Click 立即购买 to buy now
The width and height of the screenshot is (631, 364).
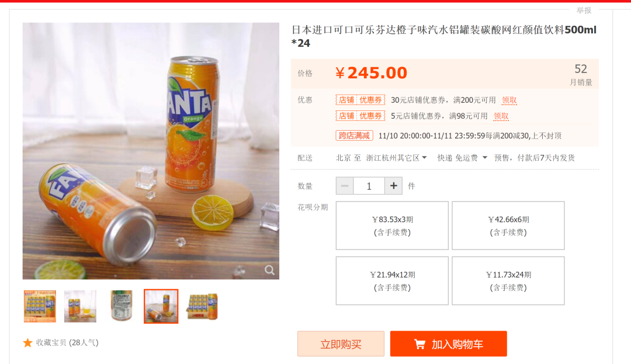pos(341,344)
